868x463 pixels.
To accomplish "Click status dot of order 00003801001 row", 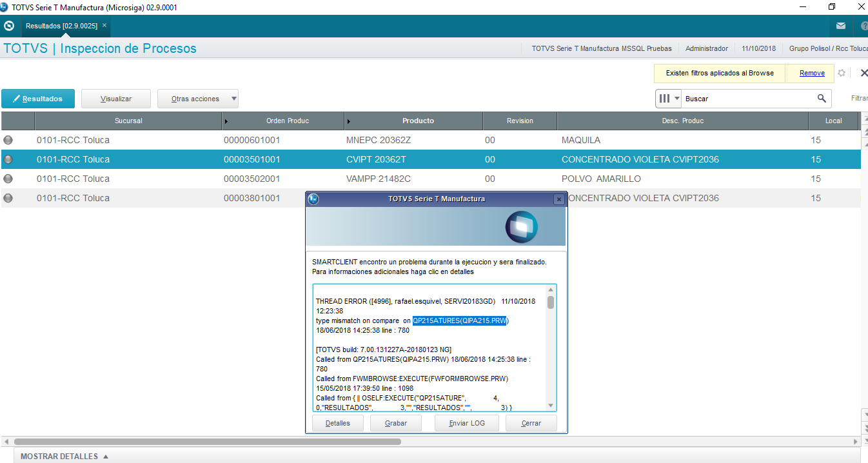I will [x=8, y=198].
